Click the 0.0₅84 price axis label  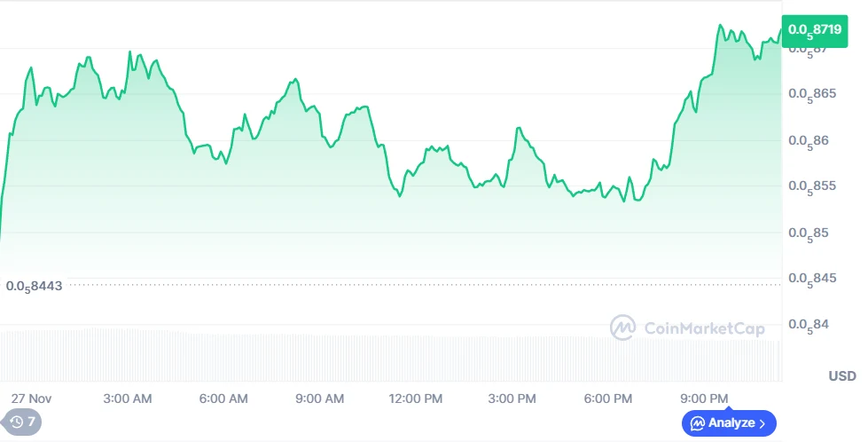point(809,325)
